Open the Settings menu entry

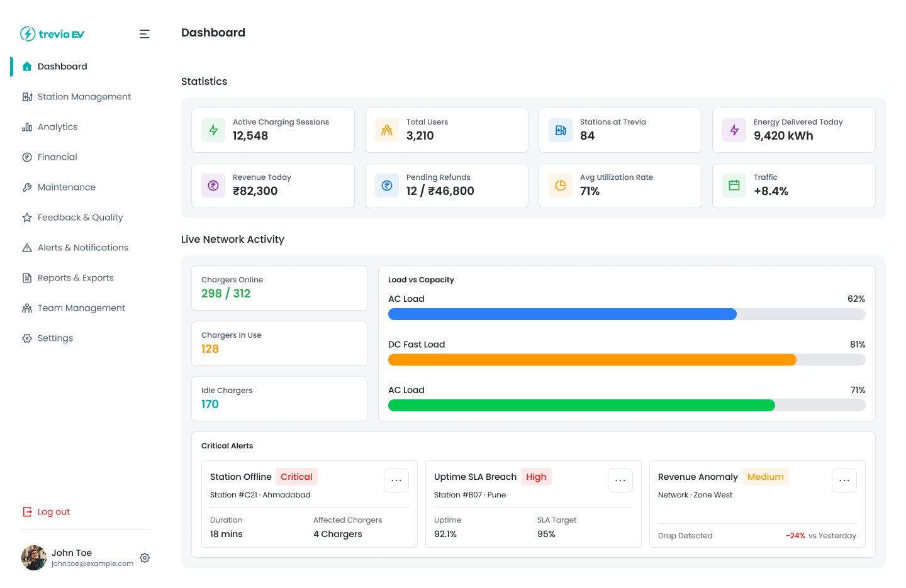click(56, 338)
